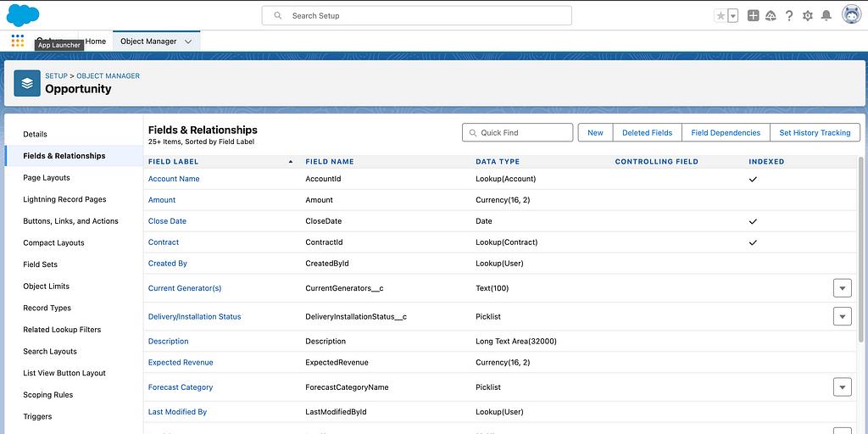Image resolution: width=868 pixels, height=434 pixels.
Task: Open the App Launcher grid icon
Action: click(18, 41)
